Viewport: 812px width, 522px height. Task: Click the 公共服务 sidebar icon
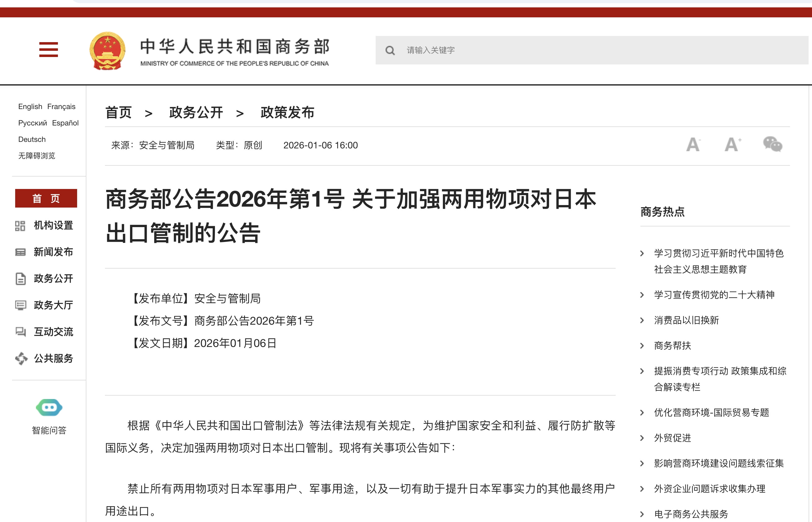21,358
